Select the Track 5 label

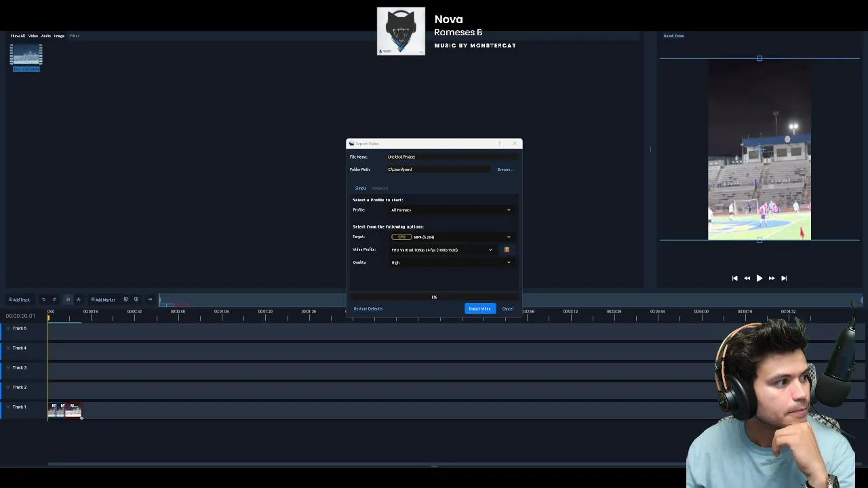[x=20, y=328]
